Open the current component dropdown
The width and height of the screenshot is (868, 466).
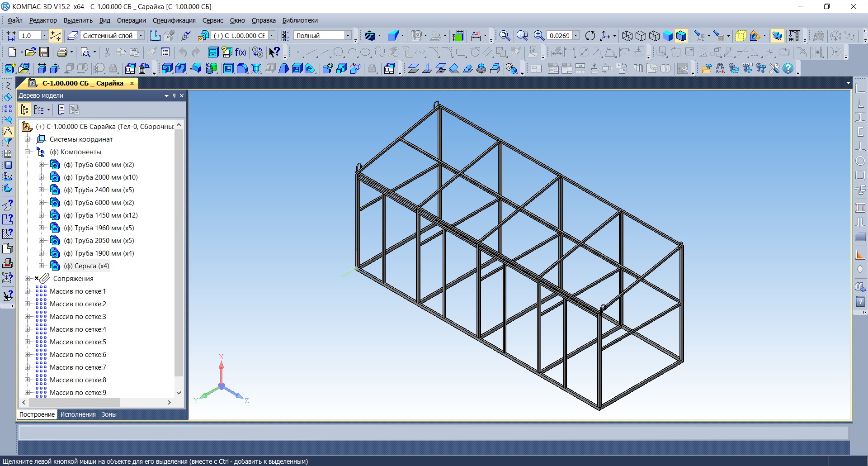tap(271, 36)
